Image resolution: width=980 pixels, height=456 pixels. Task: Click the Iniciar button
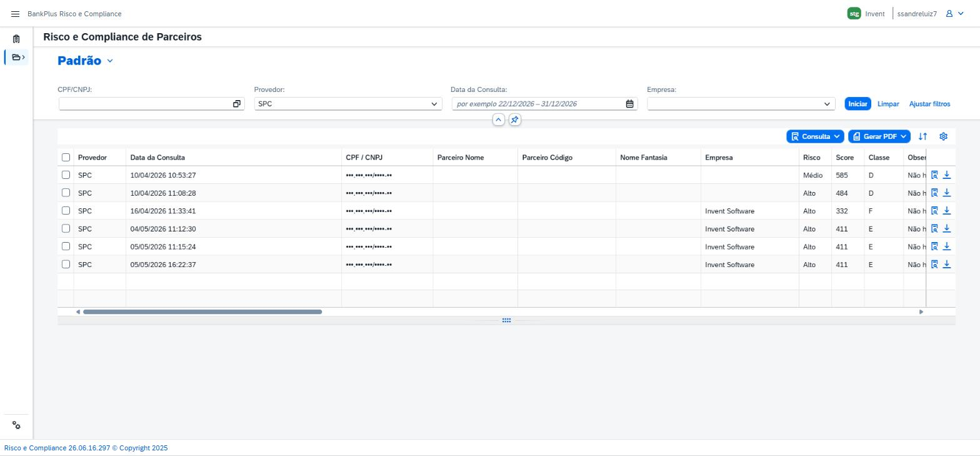point(857,104)
